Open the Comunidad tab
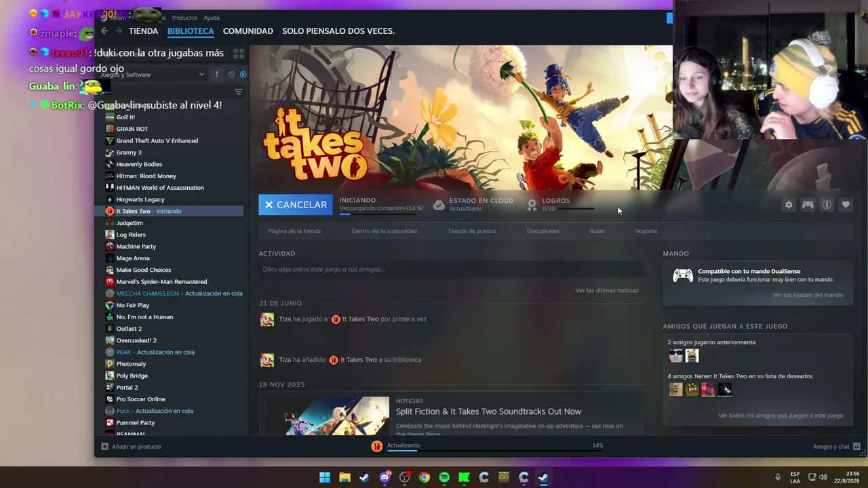Image resolution: width=868 pixels, height=488 pixels. point(248,31)
